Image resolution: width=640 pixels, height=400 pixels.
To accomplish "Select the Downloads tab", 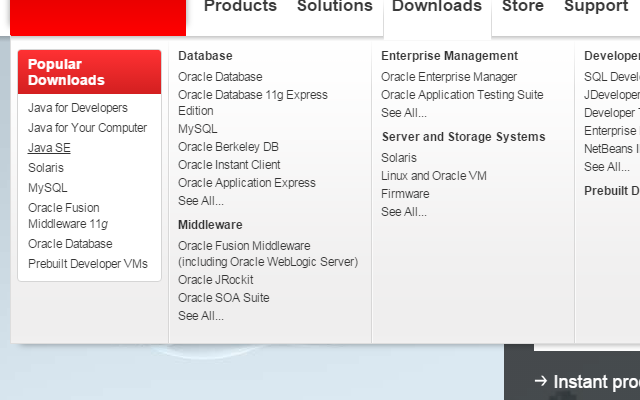I will (x=437, y=7).
